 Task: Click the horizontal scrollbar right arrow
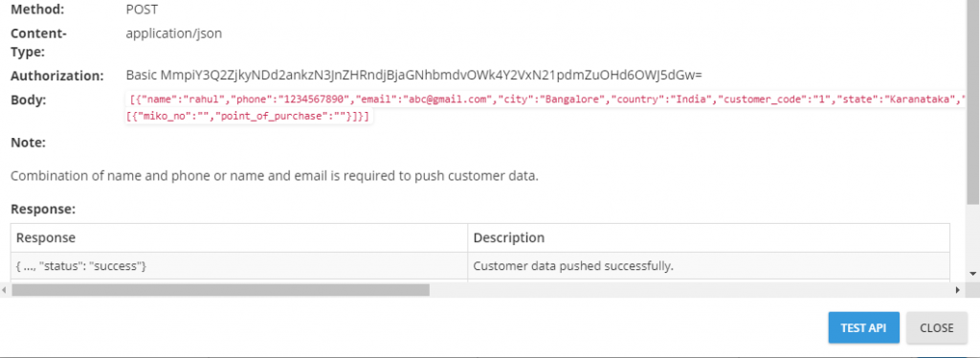click(957, 290)
